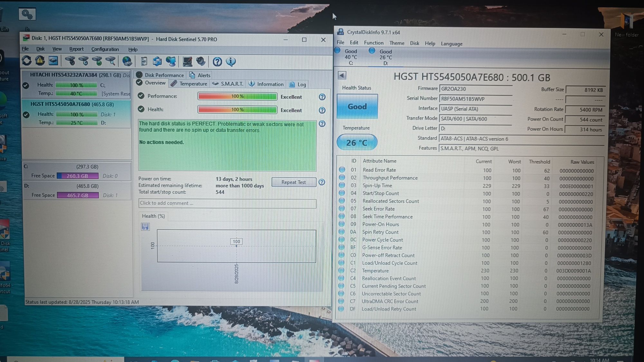This screenshot has width=644, height=362.
Task: Open the New folder desktop icon
Action: (627, 25)
